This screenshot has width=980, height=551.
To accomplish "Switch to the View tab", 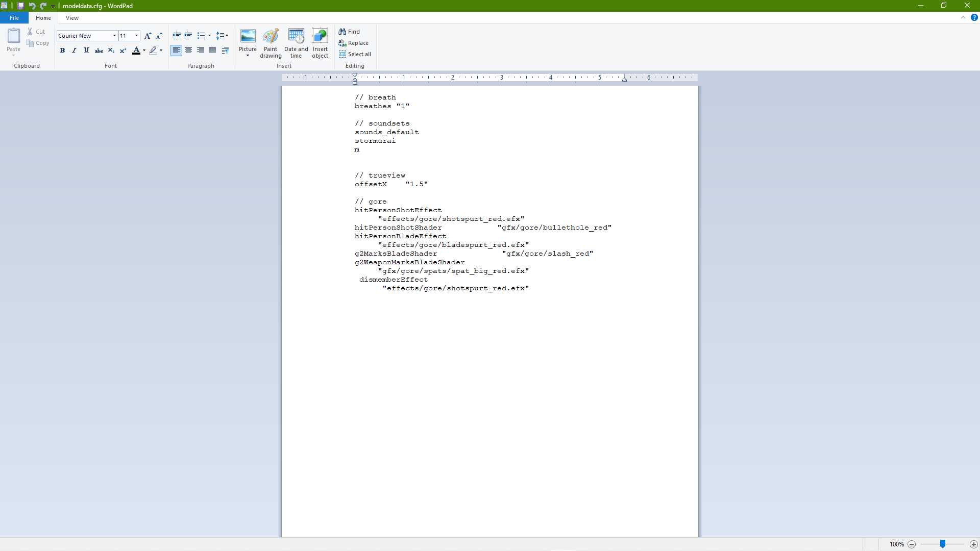I will coord(72,18).
